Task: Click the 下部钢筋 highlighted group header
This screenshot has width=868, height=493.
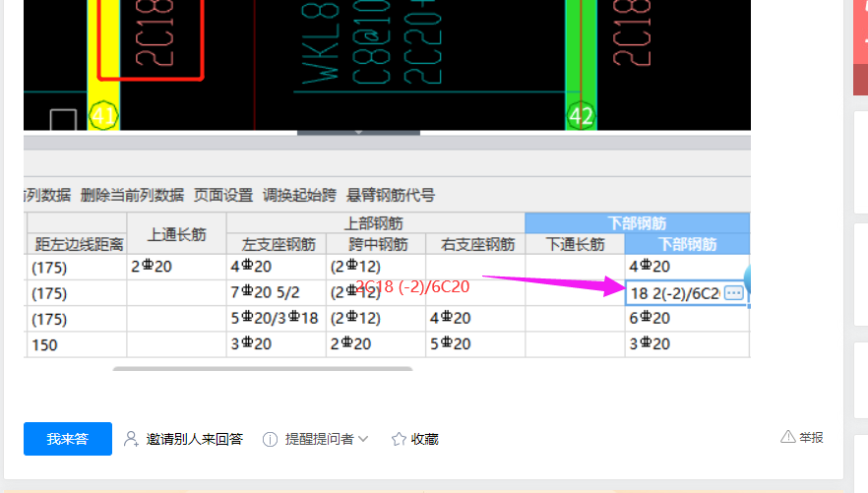Action: [637, 223]
